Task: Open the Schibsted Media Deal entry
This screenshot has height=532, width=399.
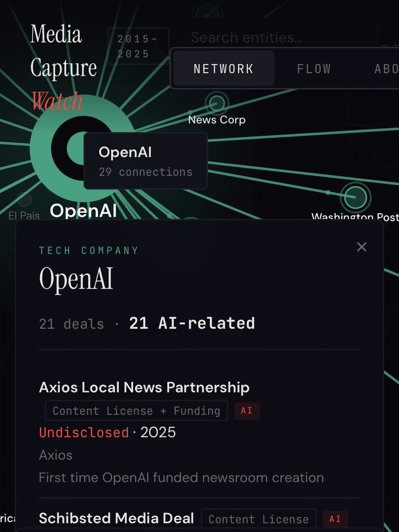Action: coord(117,518)
